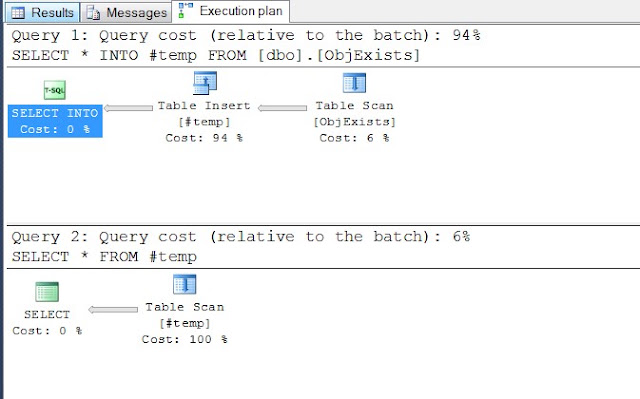Click the Messages tab document icon
Image resolution: width=640 pixels, height=399 pixels.
tap(93, 13)
